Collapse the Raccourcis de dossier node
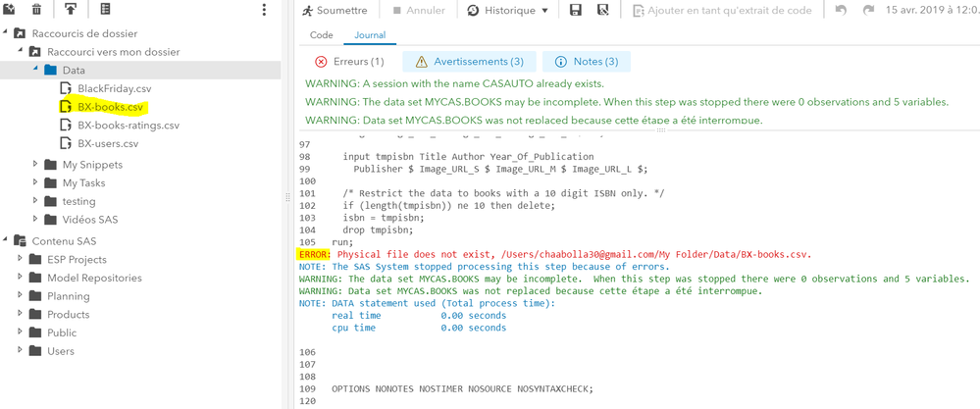The image size is (980, 409). pyautogui.click(x=5, y=31)
